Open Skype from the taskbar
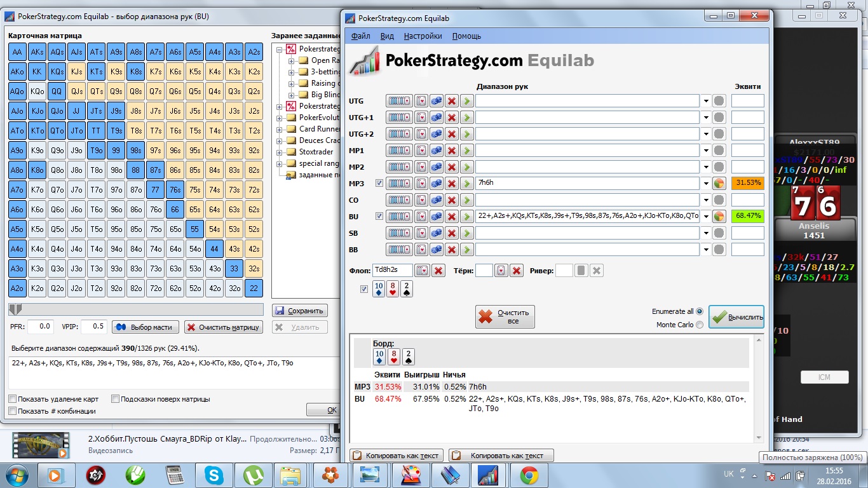This screenshot has width=868, height=488. 214,475
